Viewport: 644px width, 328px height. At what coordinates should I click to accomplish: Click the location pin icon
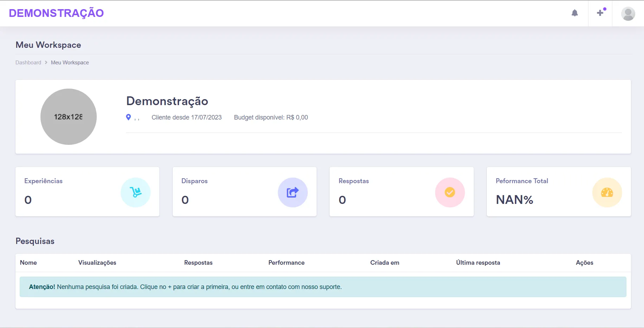[128, 117]
